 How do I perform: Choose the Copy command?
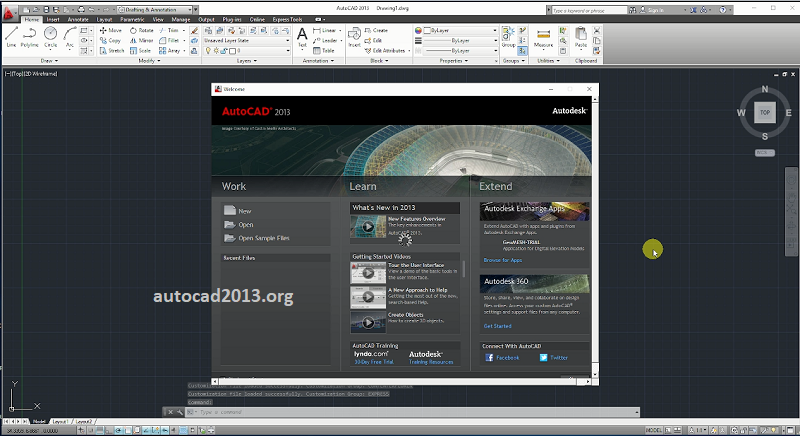(111, 40)
